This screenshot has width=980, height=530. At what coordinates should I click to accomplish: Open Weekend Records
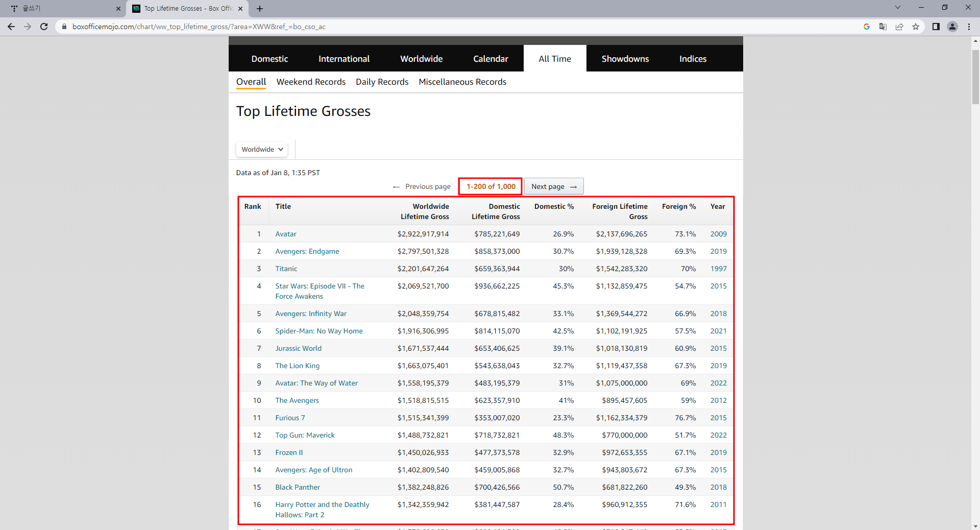click(311, 82)
